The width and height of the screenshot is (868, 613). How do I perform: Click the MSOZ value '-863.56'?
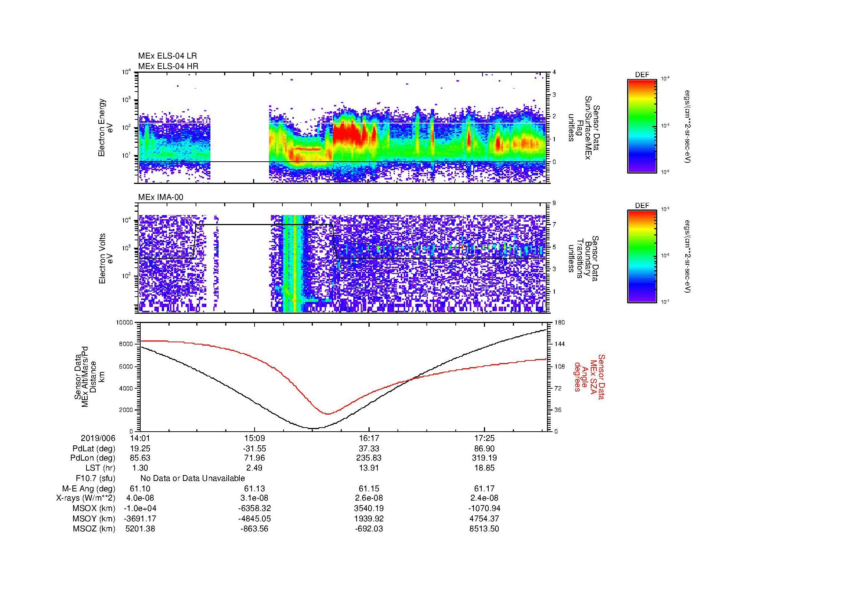tap(255, 529)
